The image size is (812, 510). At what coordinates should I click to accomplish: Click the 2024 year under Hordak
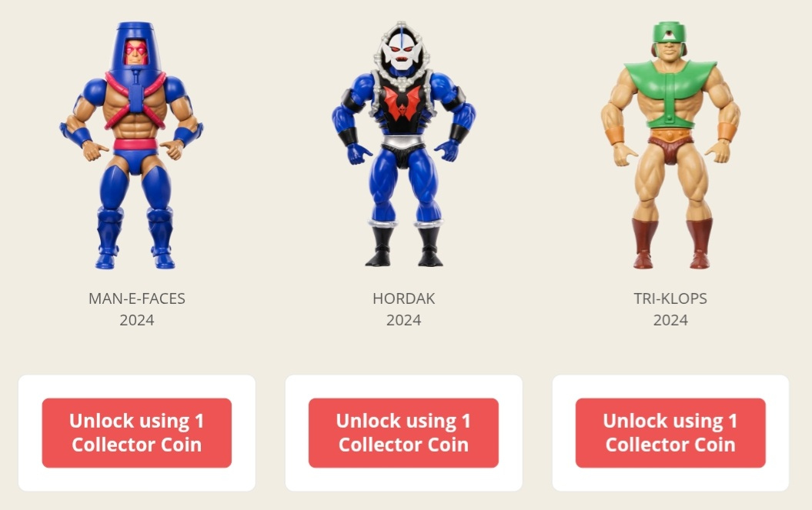(404, 320)
